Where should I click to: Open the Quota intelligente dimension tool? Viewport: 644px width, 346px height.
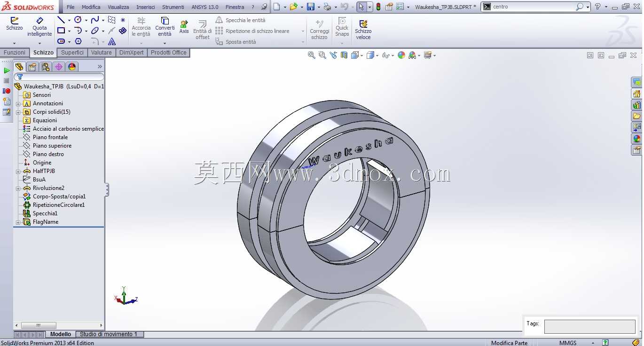pyautogui.click(x=39, y=27)
